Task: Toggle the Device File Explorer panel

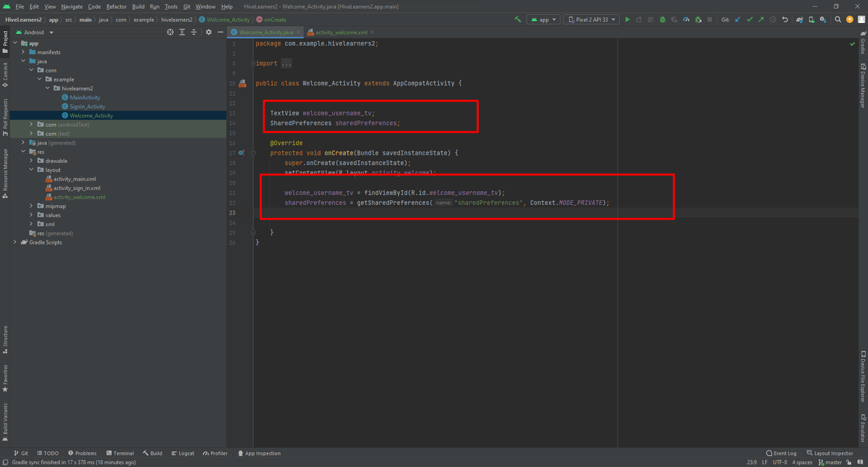Action: tap(863, 377)
